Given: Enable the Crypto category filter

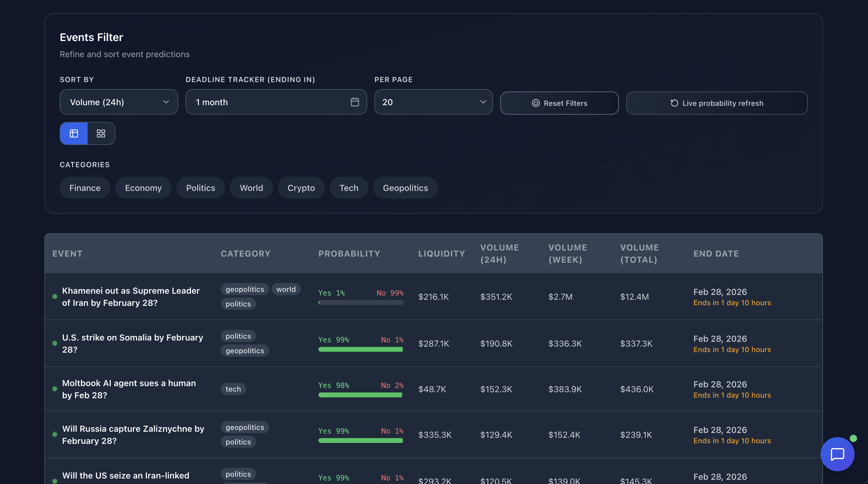Looking at the screenshot, I should [x=301, y=188].
